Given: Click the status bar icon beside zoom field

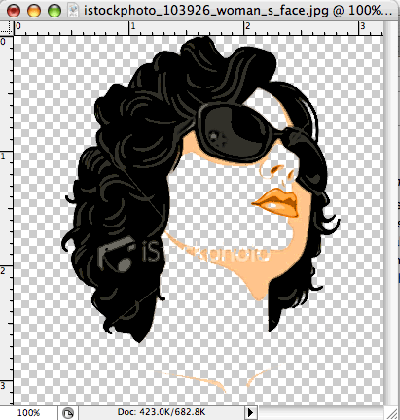Looking at the screenshot, I should (68, 413).
